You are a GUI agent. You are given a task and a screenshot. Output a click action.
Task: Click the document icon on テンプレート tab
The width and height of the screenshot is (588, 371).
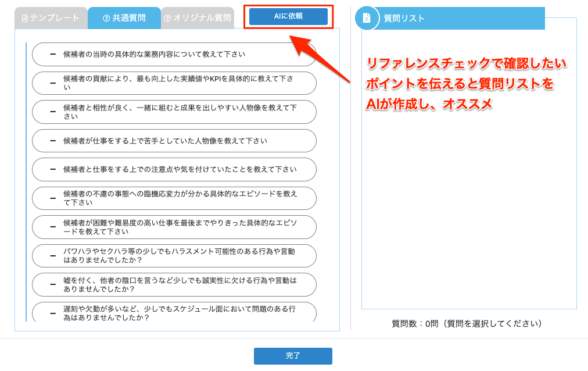point(25,18)
